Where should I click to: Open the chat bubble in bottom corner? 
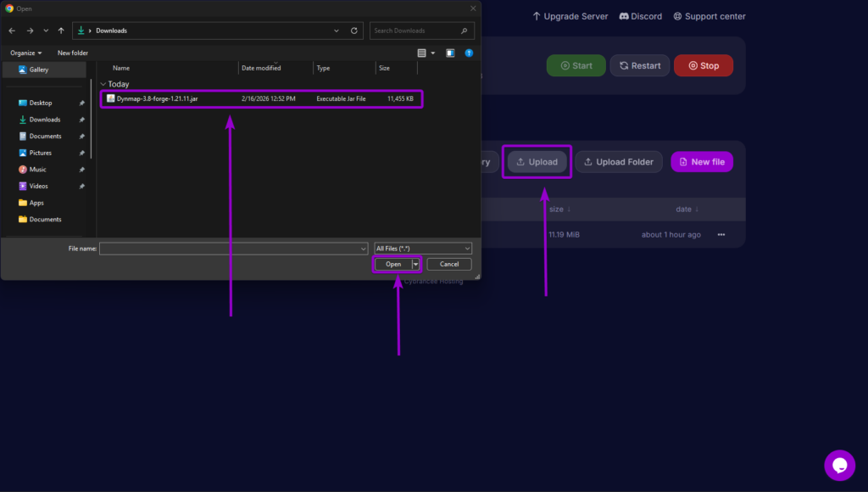click(x=839, y=465)
